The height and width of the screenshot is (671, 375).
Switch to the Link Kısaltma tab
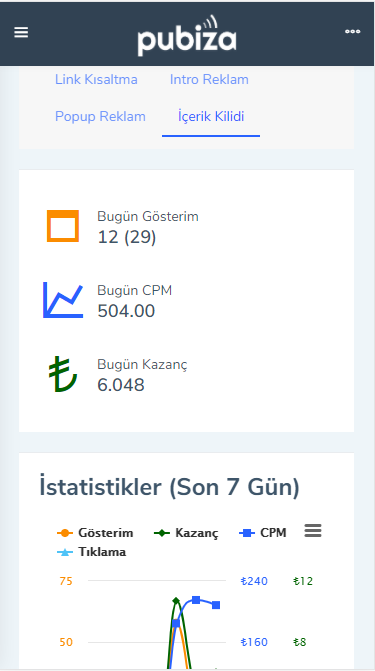pos(96,80)
